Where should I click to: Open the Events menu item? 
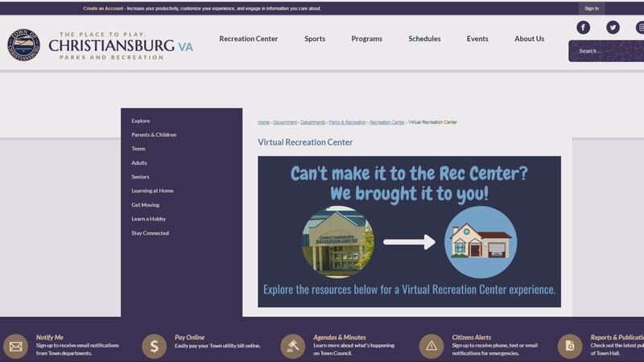(477, 39)
